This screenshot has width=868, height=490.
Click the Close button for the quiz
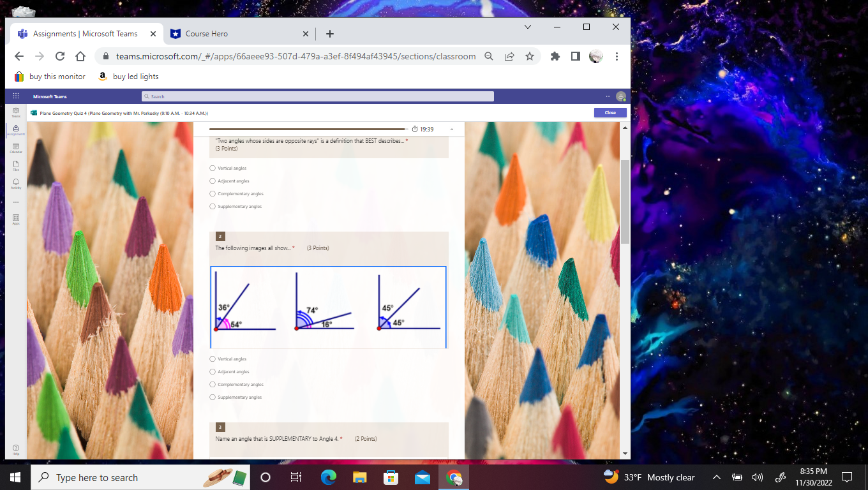pyautogui.click(x=610, y=112)
